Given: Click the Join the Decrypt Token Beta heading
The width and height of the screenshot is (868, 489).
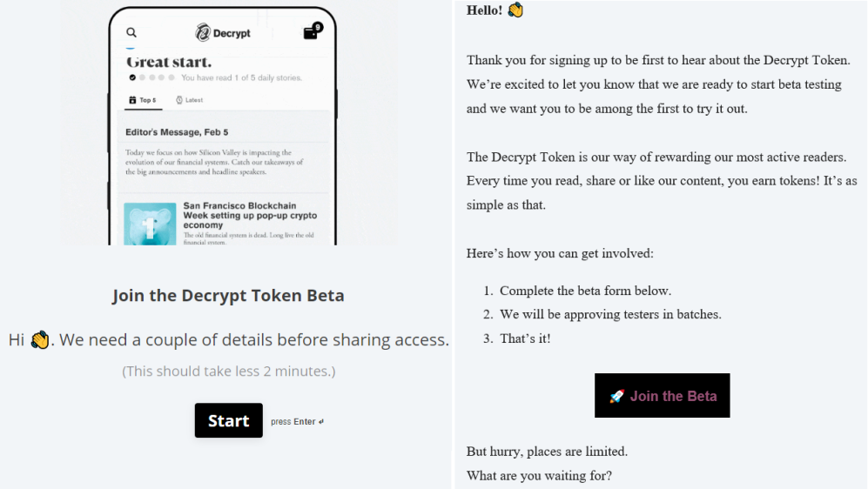Looking at the screenshot, I should pyautogui.click(x=228, y=295).
